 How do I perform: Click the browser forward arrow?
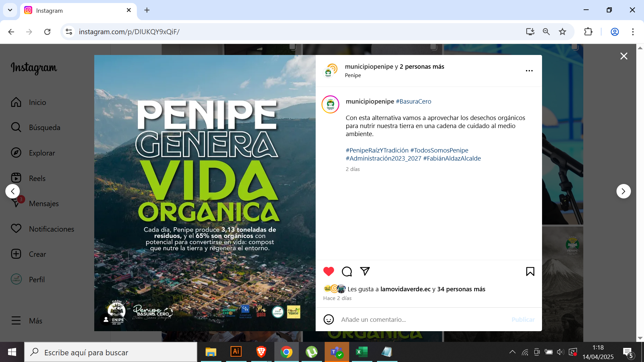29,32
